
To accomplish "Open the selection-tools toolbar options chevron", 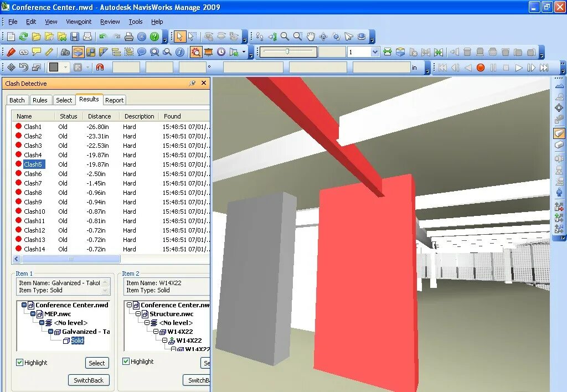I will coord(245,38).
